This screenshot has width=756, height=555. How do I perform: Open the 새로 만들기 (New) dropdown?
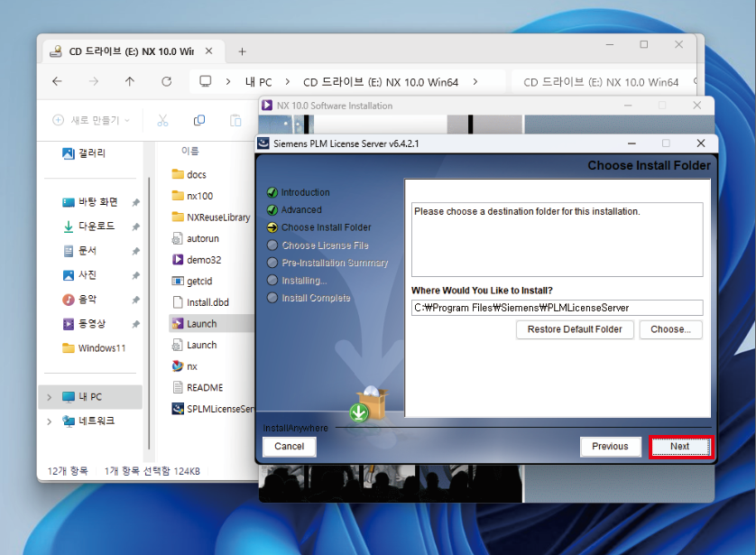pyautogui.click(x=91, y=120)
